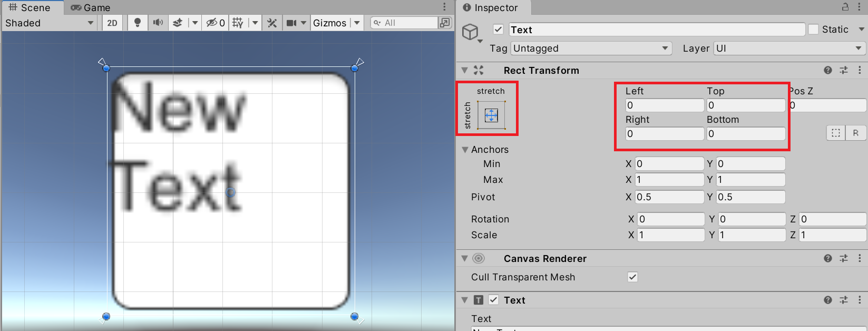The height and width of the screenshot is (331, 868).
Task: Click the scene camera settings icon
Action: pos(291,23)
